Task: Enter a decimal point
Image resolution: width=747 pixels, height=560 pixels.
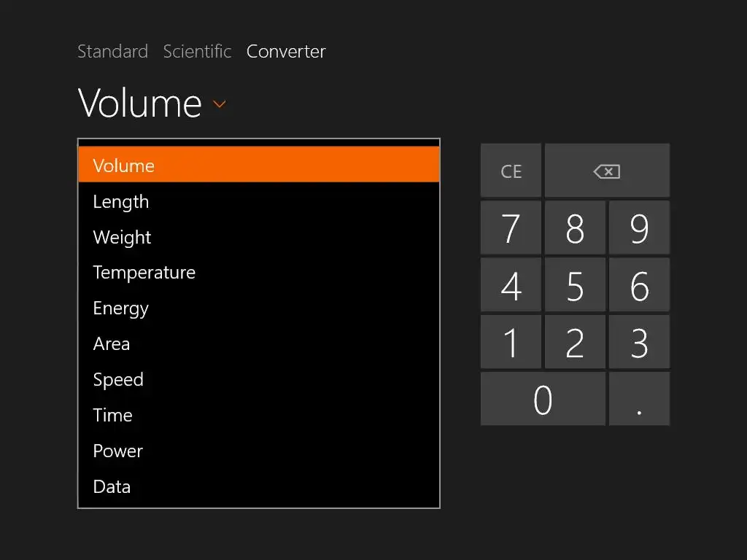Action: pyautogui.click(x=639, y=400)
